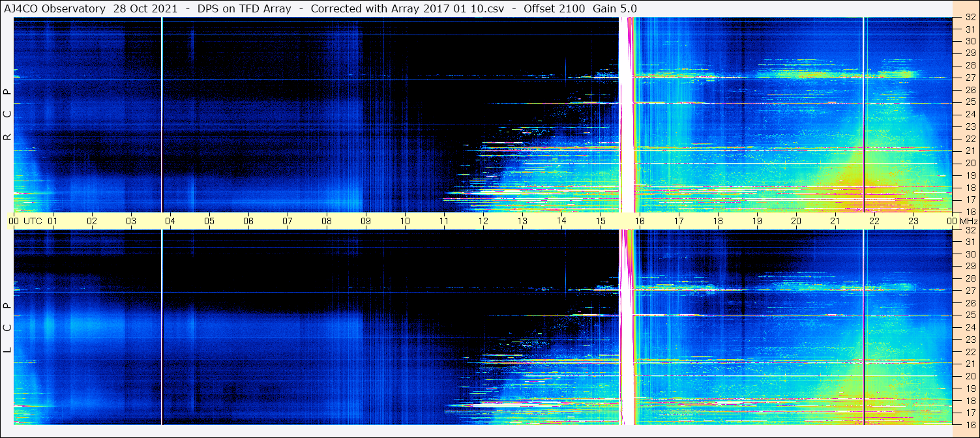Select hour 03 on the time axis
This screenshot has height=438, width=980.
pos(131,221)
